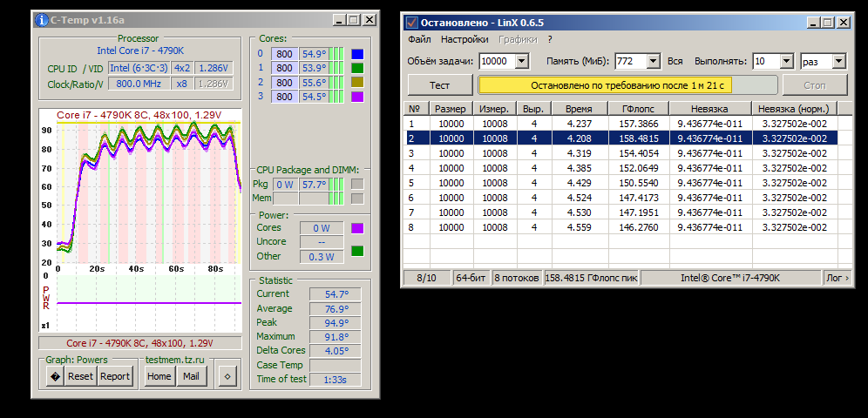Click the Невязка column header
Screen dimensions: 868x418
709,108
